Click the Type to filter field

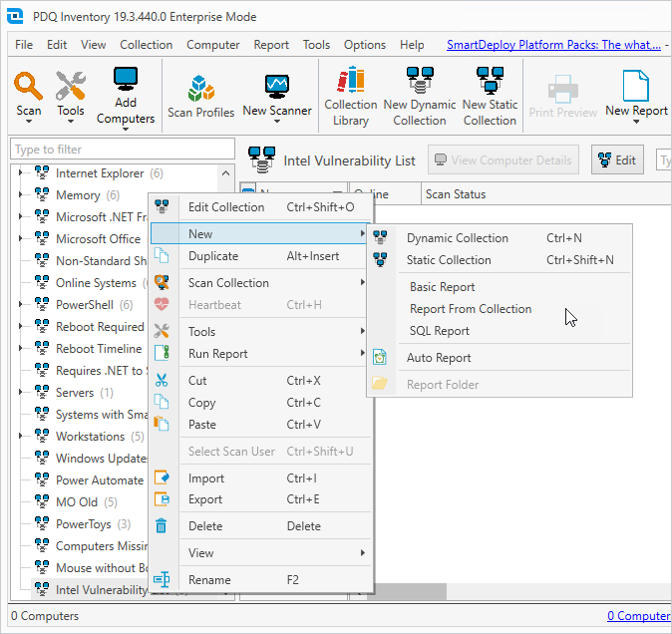(x=123, y=150)
